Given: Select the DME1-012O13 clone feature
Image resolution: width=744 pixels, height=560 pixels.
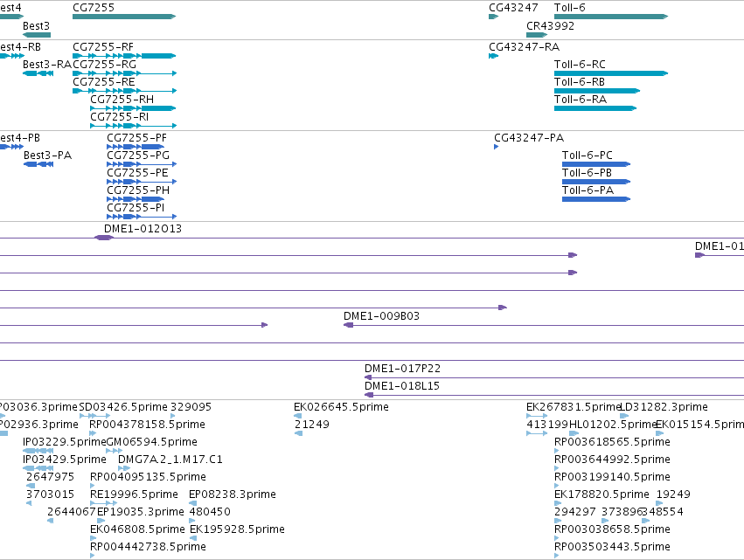Looking at the screenshot, I should pos(103,238).
